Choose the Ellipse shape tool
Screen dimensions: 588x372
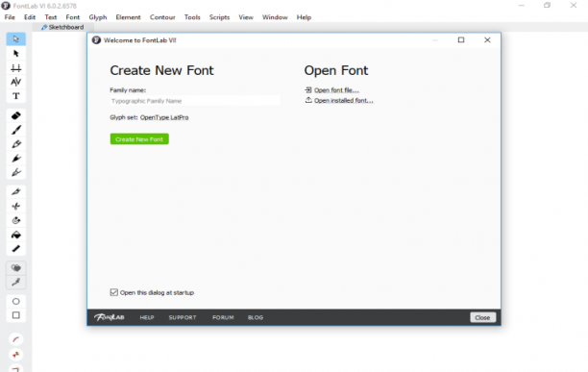coord(15,301)
